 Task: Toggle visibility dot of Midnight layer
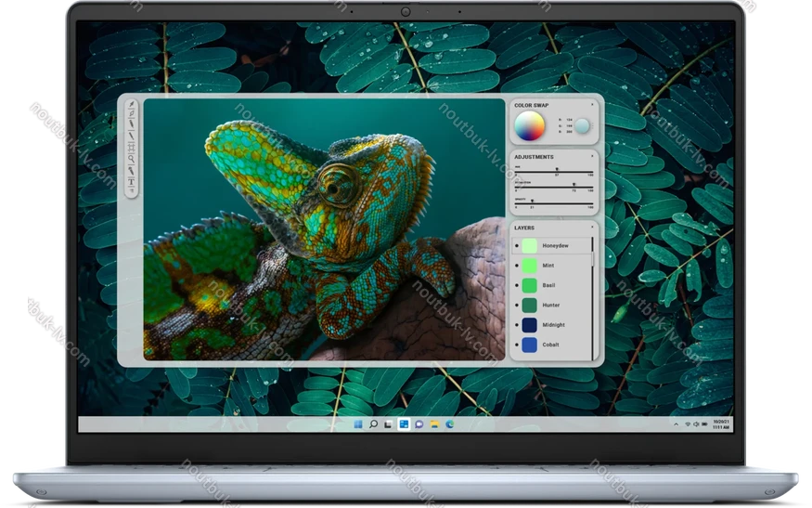516,325
